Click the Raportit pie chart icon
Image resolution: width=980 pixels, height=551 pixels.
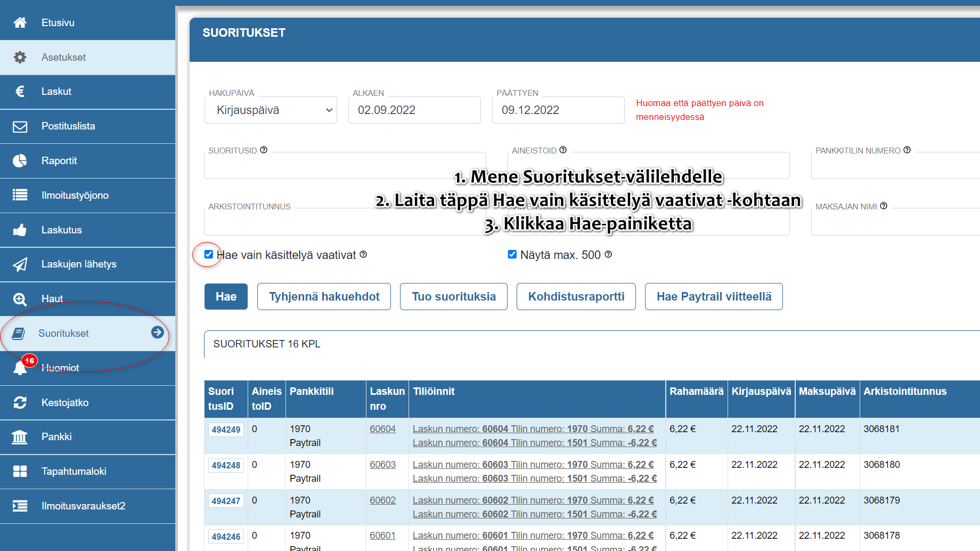[x=20, y=161]
